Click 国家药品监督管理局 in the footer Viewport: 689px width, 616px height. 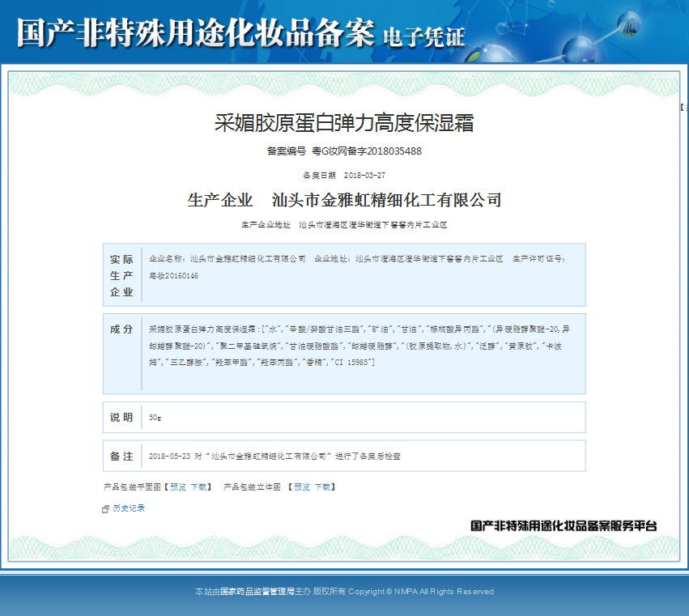tap(257, 592)
